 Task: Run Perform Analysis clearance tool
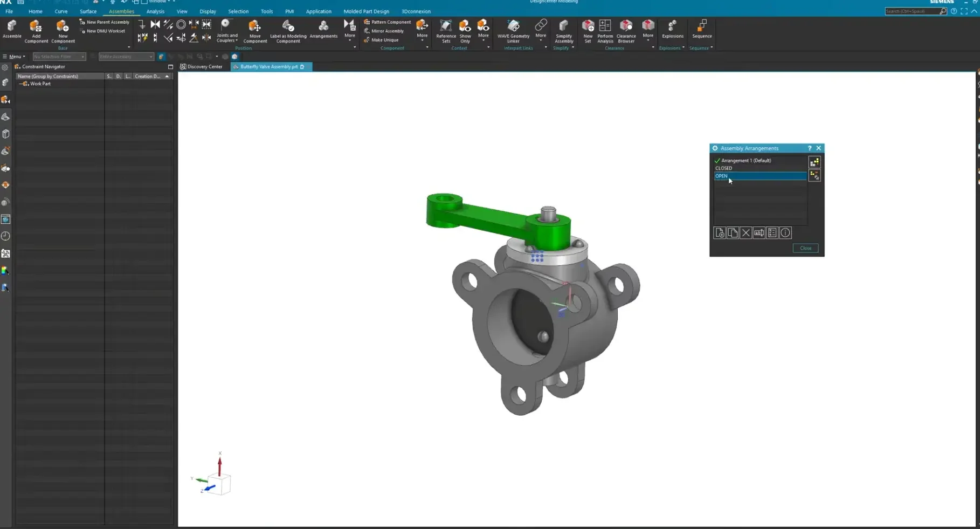(x=605, y=31)
